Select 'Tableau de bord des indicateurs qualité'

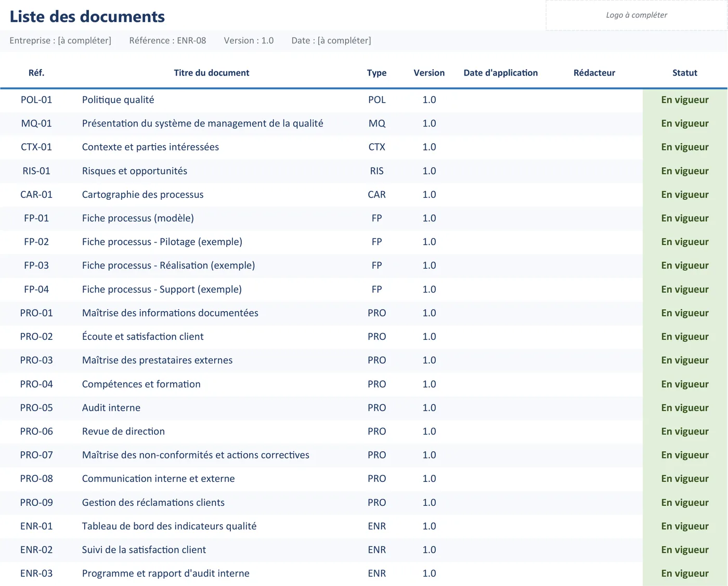[170, 526]
